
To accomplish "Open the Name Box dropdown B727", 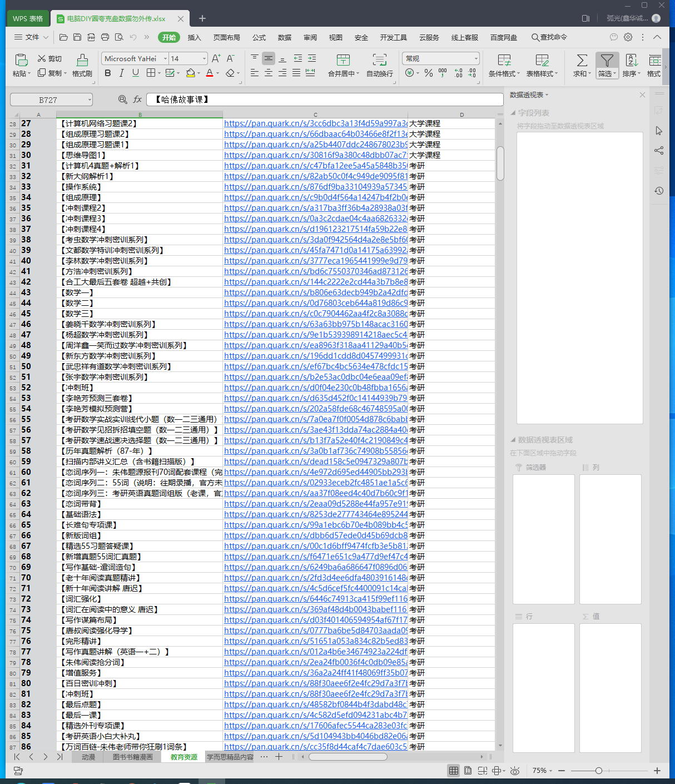I will (x=90, y=100).
